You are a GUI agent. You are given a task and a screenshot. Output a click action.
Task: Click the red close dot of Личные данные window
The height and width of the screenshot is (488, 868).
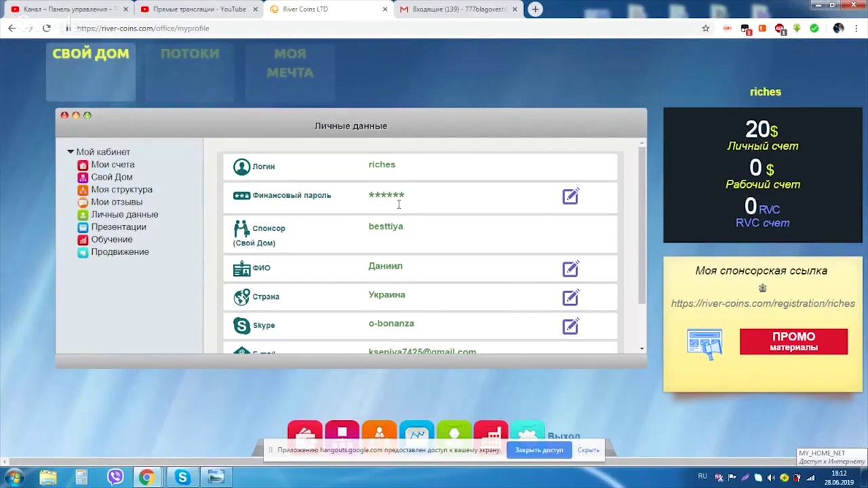coord(64,116)
